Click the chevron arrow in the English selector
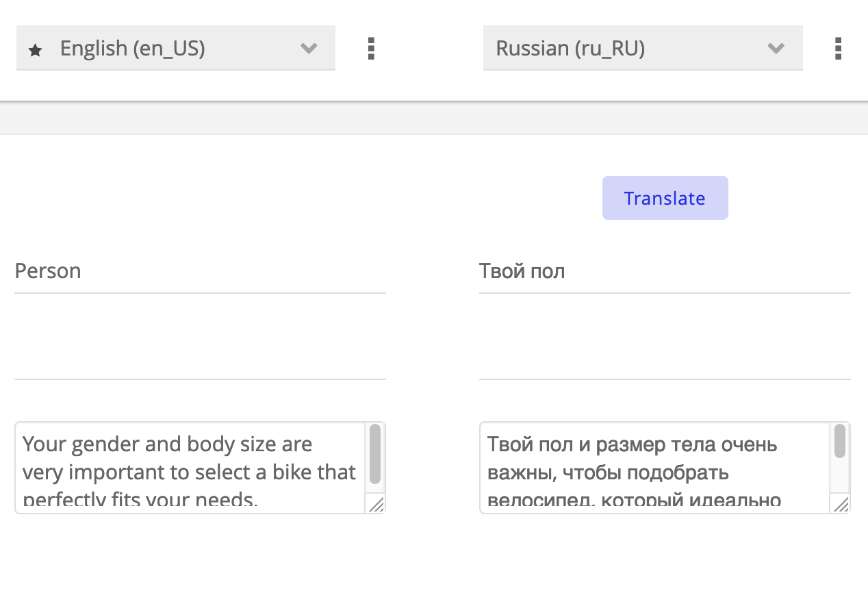The height and width of the screenshot is (593, 868). point(309,49)
